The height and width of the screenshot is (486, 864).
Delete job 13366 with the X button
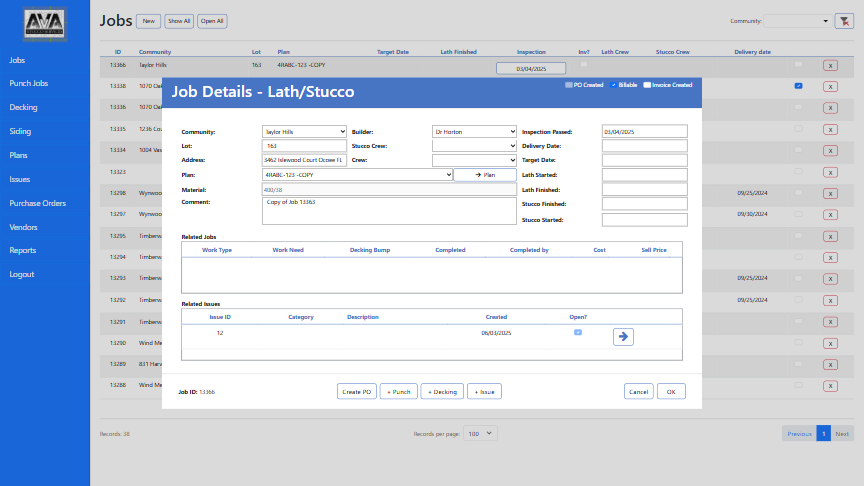830,66
